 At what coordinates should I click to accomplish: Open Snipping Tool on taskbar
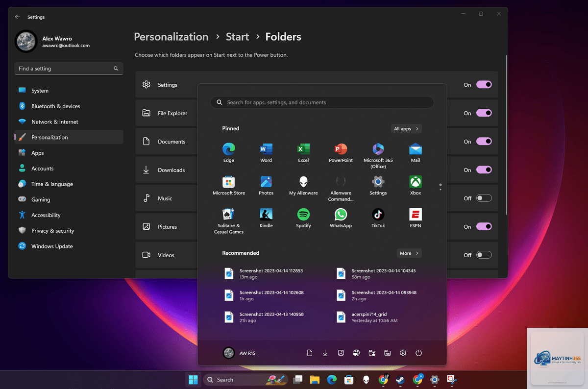[x=451, y=380]
